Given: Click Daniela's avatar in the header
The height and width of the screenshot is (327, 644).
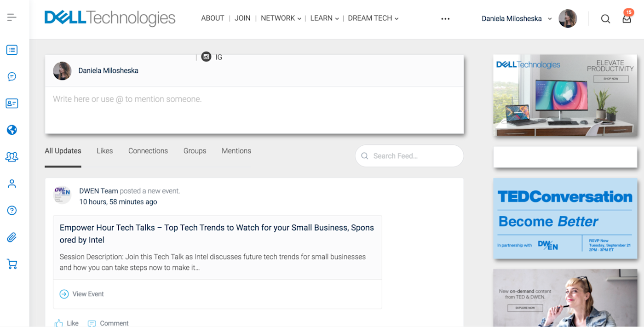Looking at the screenshot, I should (x=568, y=19).
